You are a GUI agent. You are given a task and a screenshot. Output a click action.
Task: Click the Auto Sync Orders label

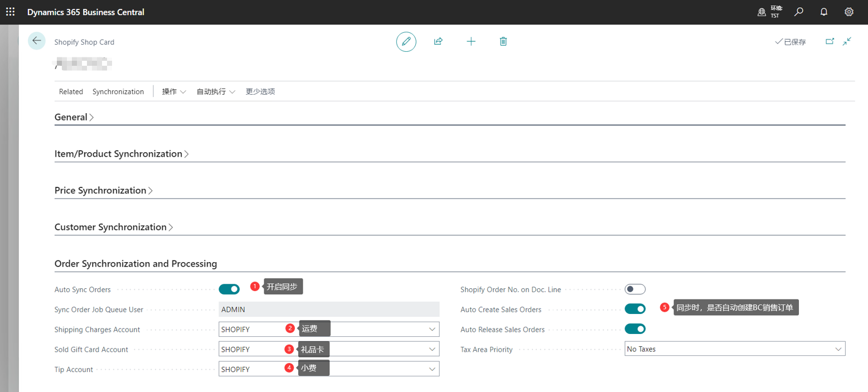pyautogui.click(x=83, y=289)
